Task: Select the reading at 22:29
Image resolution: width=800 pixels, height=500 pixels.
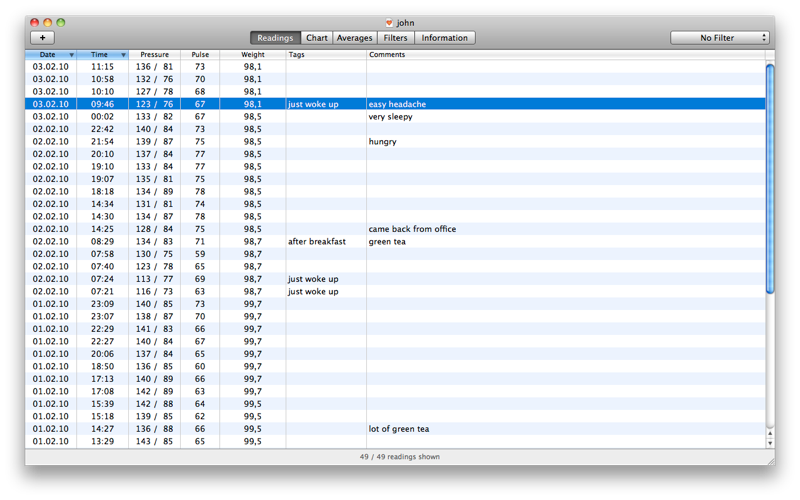Action: (x=395, y=329)
